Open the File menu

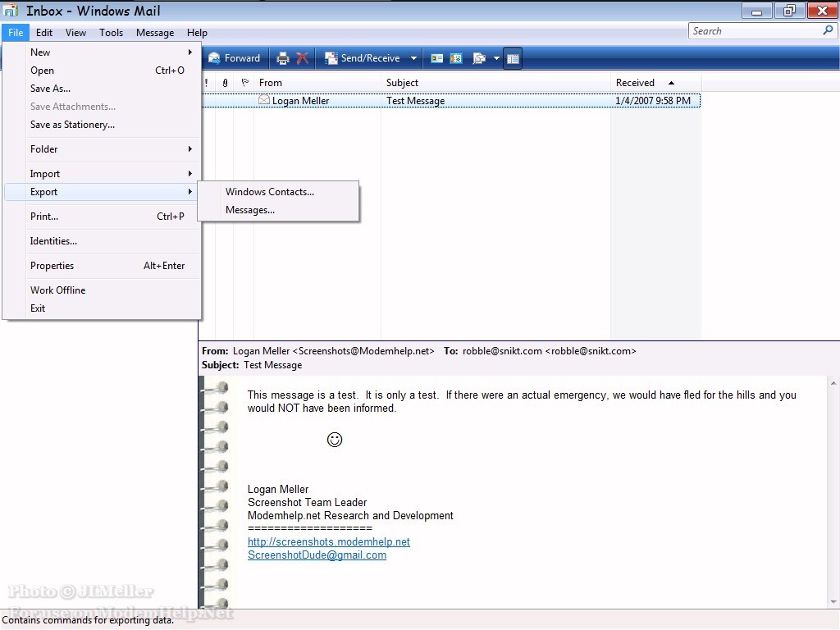[x=16, y=33]
